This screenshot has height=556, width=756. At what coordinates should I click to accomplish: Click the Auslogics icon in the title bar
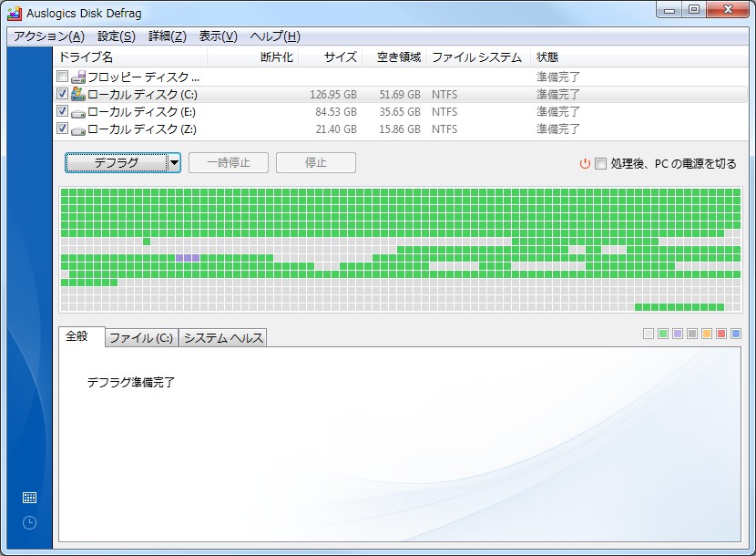[x=13, y=12]
